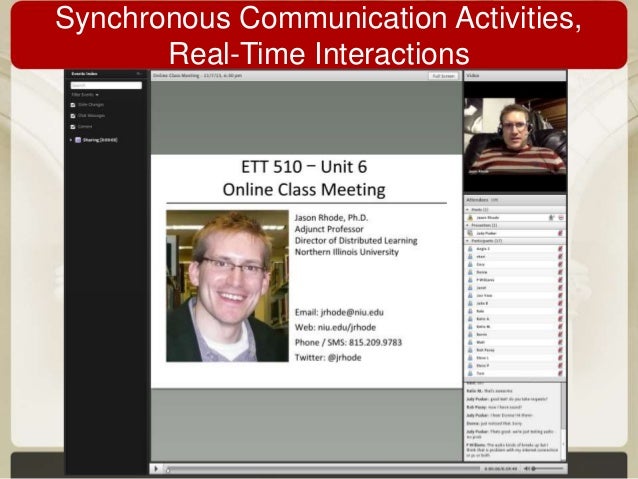Viewport: 638px width, 479px height.
Task: Play the meeting recording
Action: click(156, 468)
